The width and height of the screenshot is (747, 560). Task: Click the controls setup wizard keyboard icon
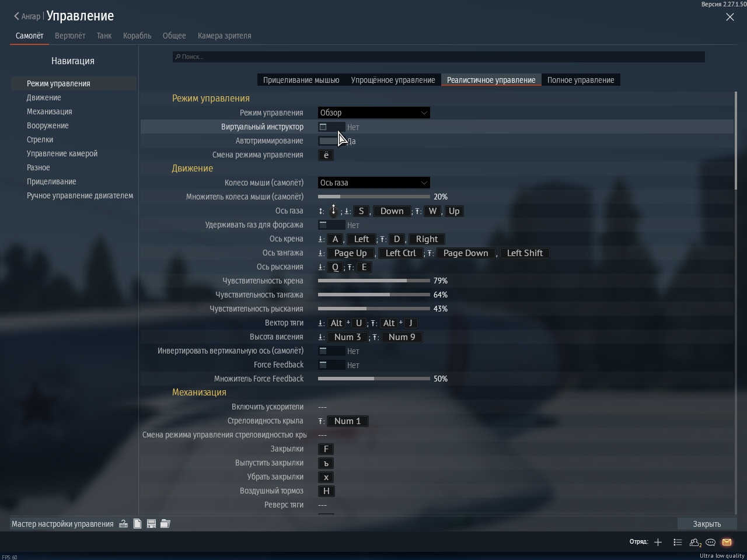124,524
